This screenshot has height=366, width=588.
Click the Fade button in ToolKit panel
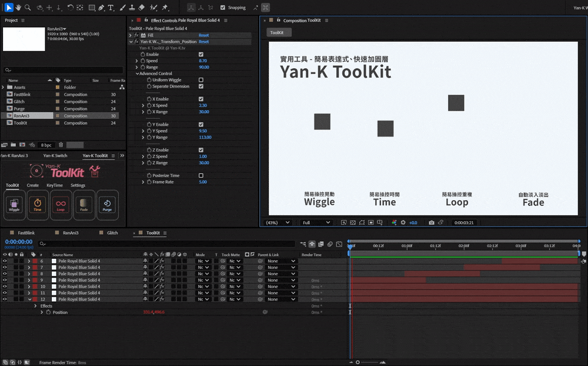84,205
